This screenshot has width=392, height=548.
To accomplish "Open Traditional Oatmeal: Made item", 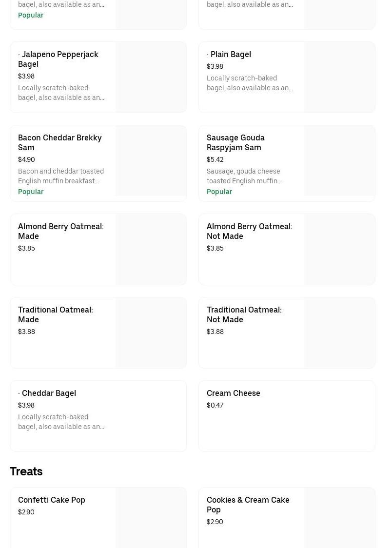I will coord(55,314).
